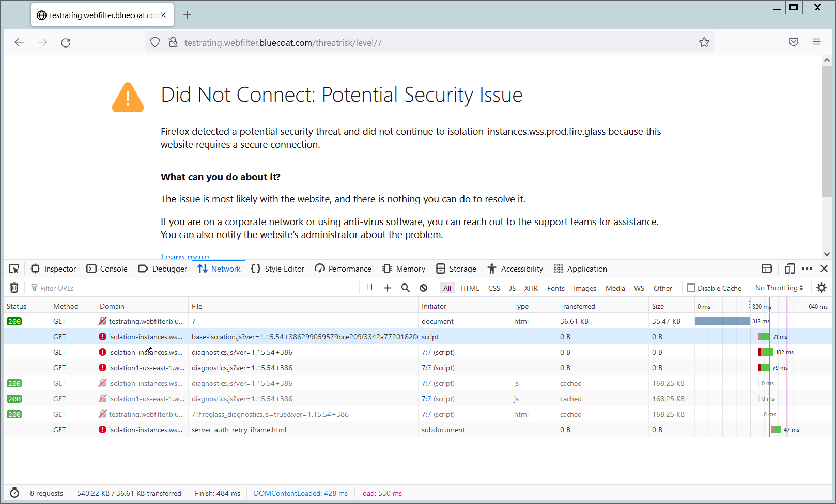Toggle the Images request filter
Screen dimensions: 836x504
[584, 288]
